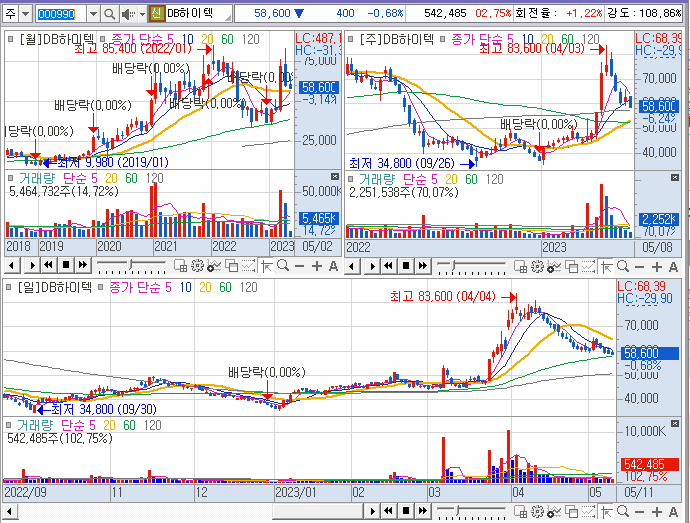The width and height of the screenshot is (690, 523).
Task: Open chart settings gear on daily chart toolbar
Action: point(537,512)
